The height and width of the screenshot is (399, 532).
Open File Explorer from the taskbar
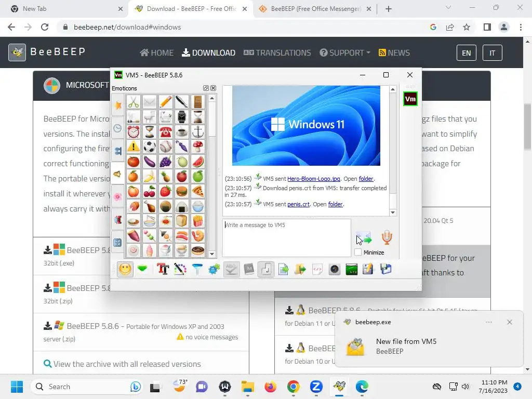click(248, 387)
